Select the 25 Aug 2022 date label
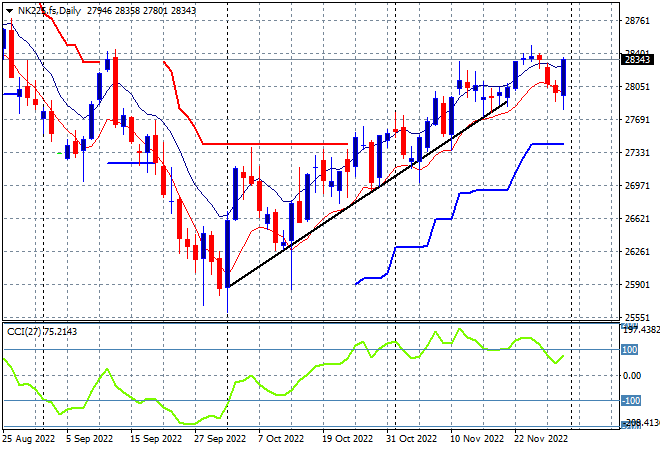 [29, 439]
